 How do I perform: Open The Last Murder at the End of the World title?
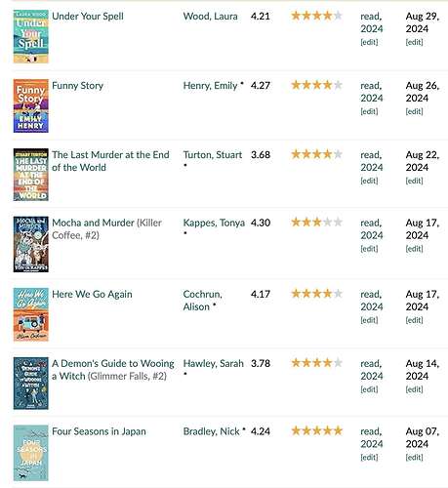coord(110,161)
